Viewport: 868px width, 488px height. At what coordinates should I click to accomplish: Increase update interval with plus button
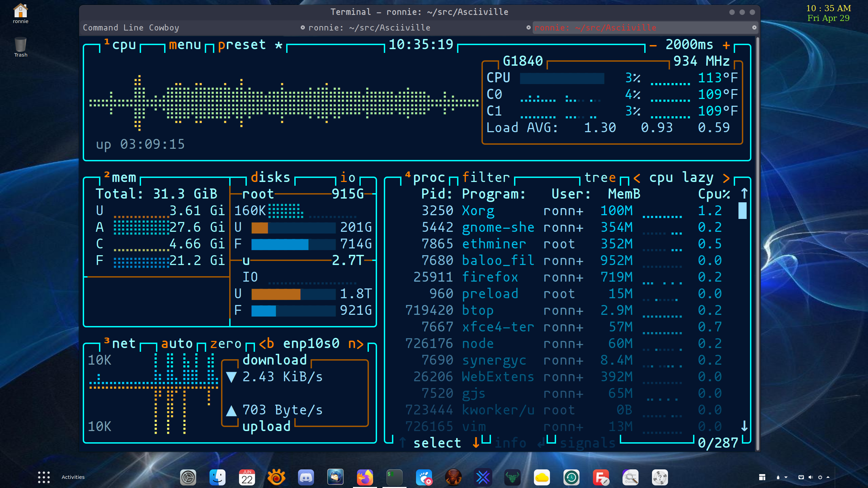[x=726, y=45]
